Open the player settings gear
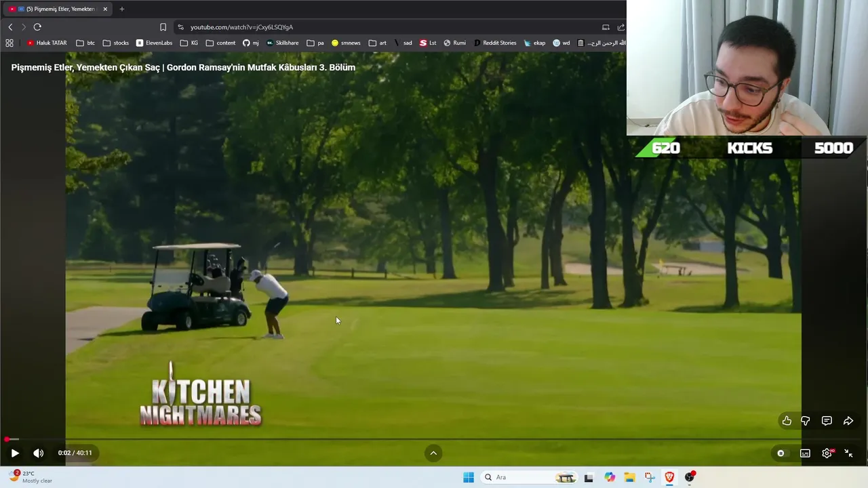Viewport: 868px width, 488px height. click(827, 453)
